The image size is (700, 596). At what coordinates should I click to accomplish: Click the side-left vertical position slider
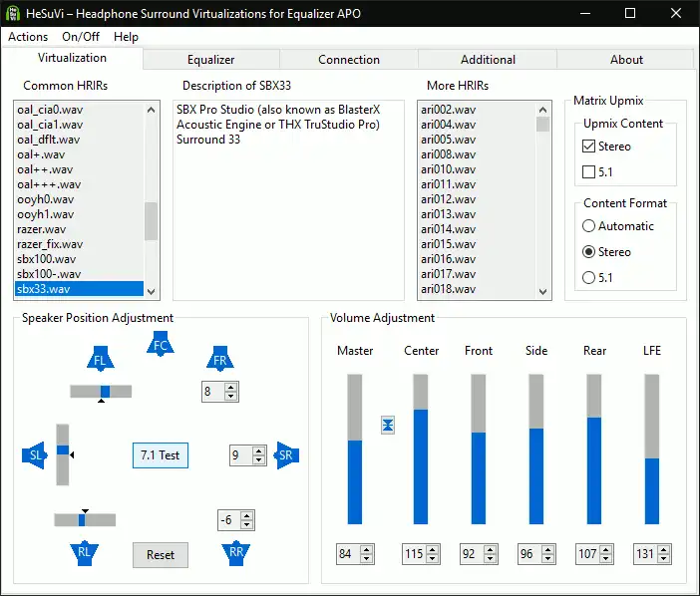(x=63, y=454)
